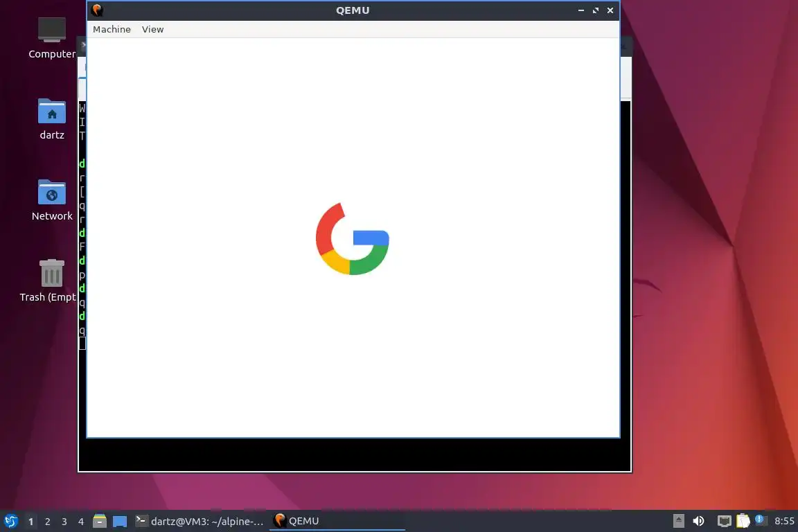Click the QEMU icon in the title bar
The height and width of the screenshot is (532, 798).
point(97,10)
